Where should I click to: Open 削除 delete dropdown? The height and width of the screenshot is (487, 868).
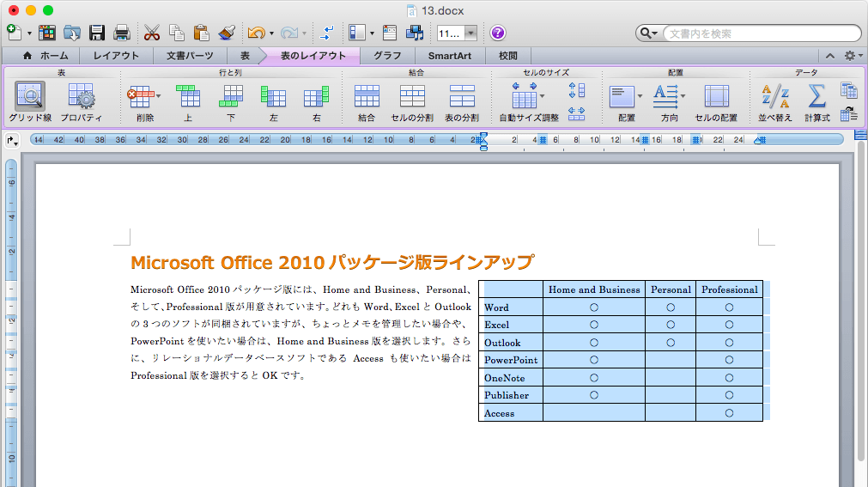tap(159, 96)
